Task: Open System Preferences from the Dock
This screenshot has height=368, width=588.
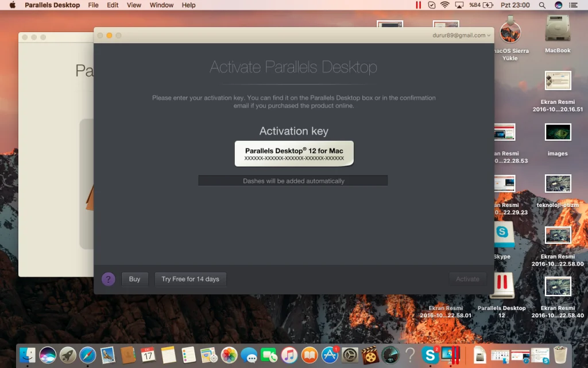Action: click(350, 355)
